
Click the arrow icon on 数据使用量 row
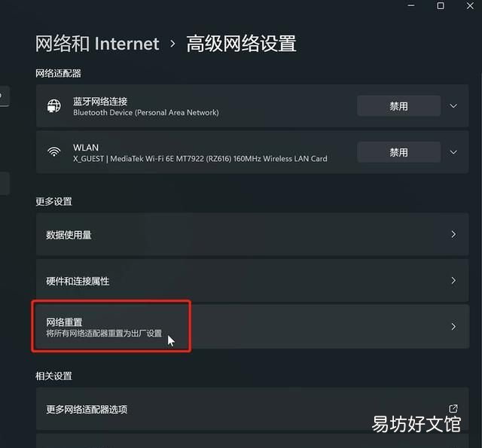[x=453, y=234]
